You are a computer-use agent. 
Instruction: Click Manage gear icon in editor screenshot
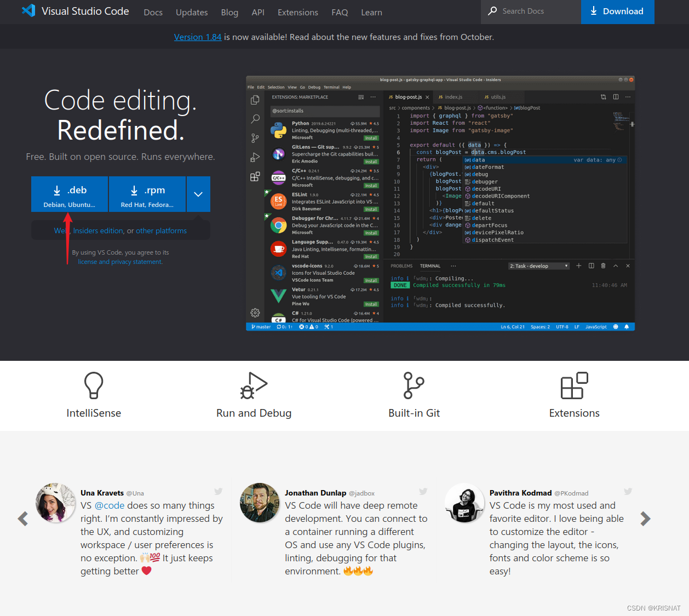pyautogui.click(x=255, y=313)
